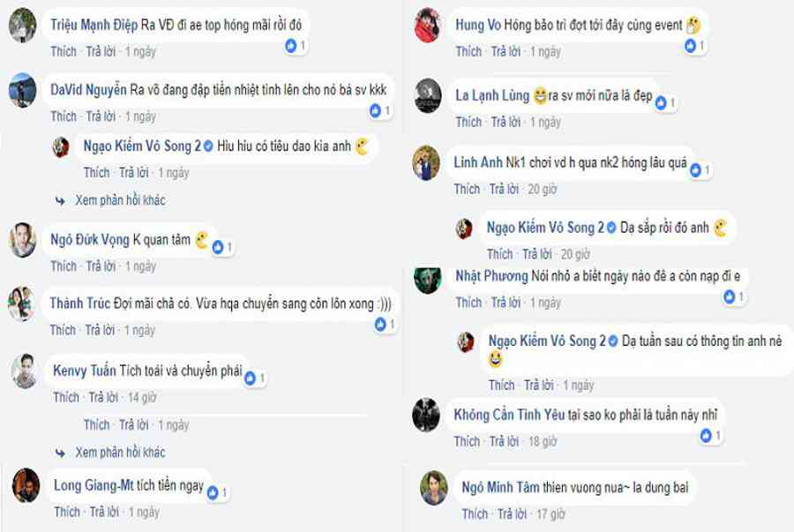Screen dimensions: 794x532
Task: Open like reaction on DaVid Nguyễn's comment
Action: tap(375, 111)
